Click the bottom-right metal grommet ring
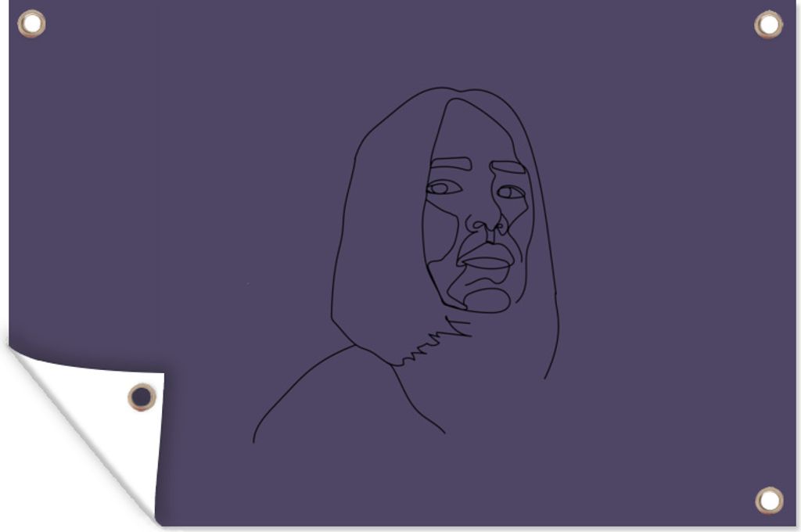 [x=769, y=500]
